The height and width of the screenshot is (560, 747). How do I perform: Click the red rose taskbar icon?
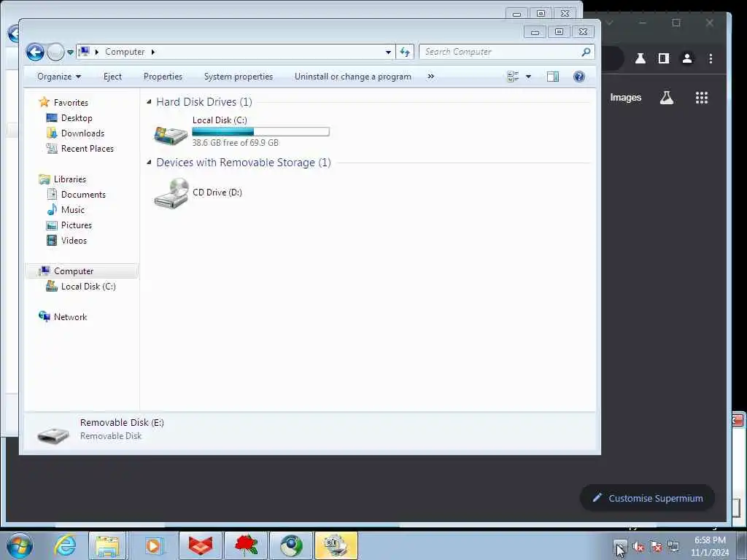pos(246,545)
